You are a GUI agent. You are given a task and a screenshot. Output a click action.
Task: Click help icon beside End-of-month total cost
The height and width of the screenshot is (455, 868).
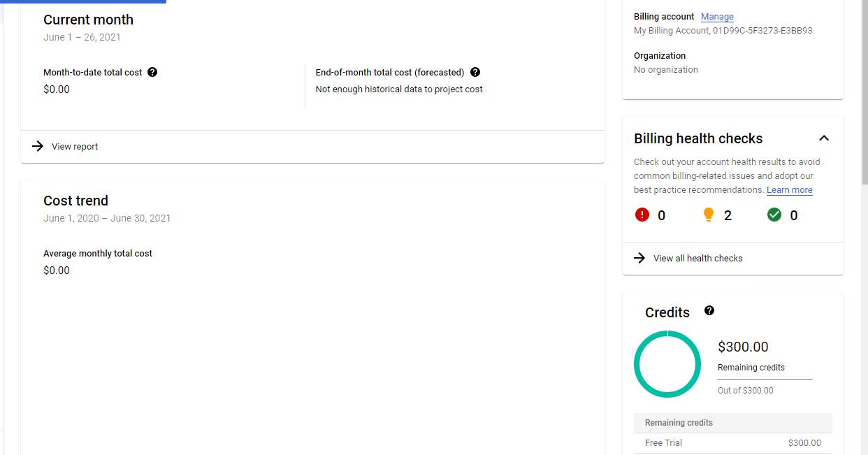point(475,72)
